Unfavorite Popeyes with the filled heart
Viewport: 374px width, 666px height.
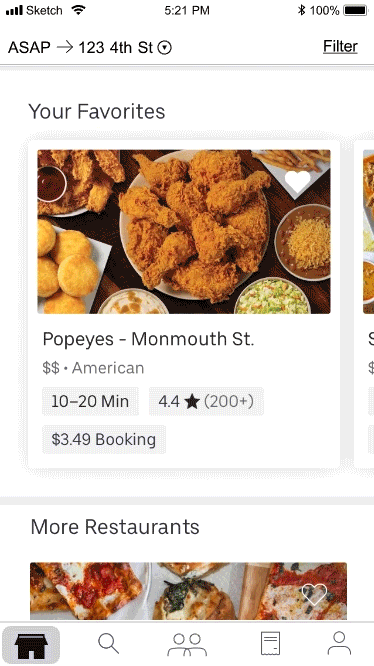(x=298, y=181)
